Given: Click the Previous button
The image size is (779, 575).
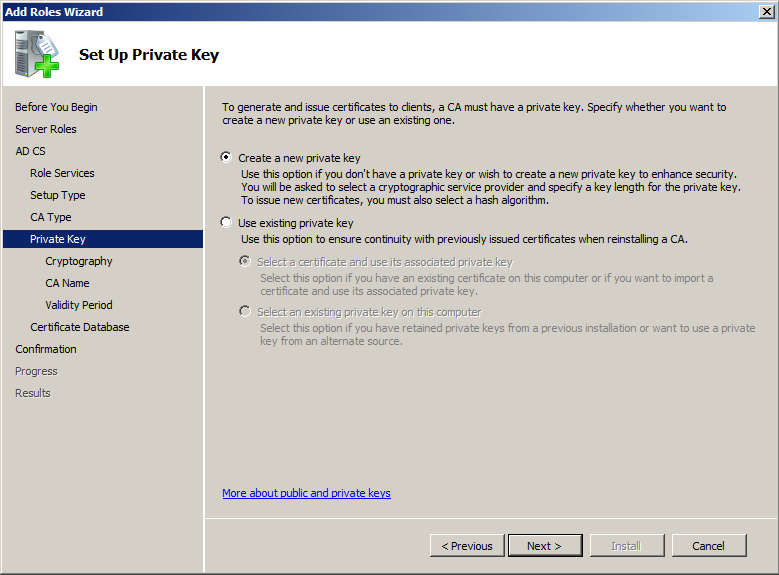Looking at the screenshot, I should (467, 546).
